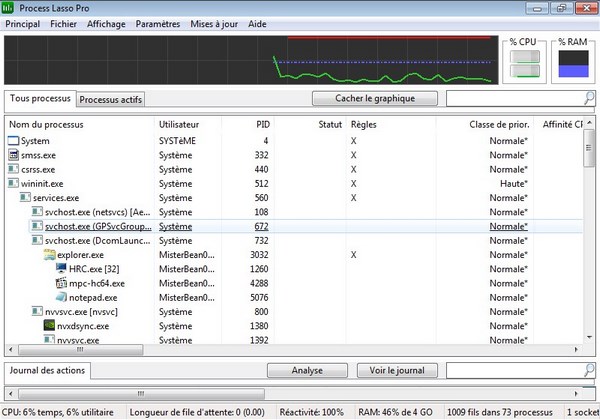Click the svchost.exe (GPSvcGroup) icon

point(37,226)
